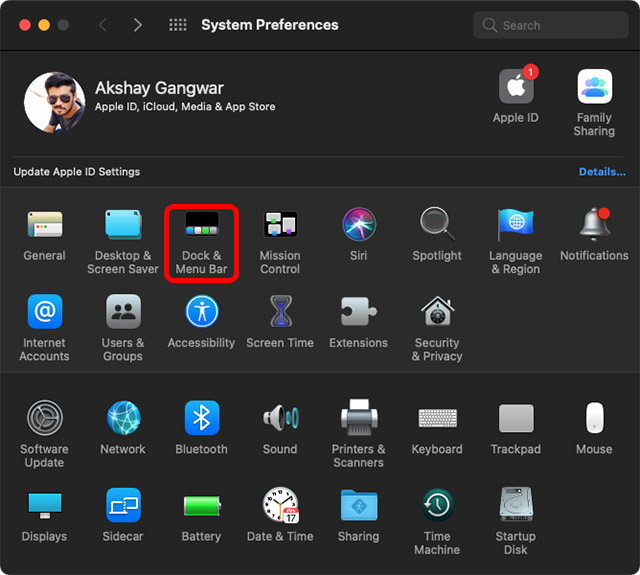
Task: Minimize window with the yellow button
Action: pyautogui.click(x=44, y=25)
